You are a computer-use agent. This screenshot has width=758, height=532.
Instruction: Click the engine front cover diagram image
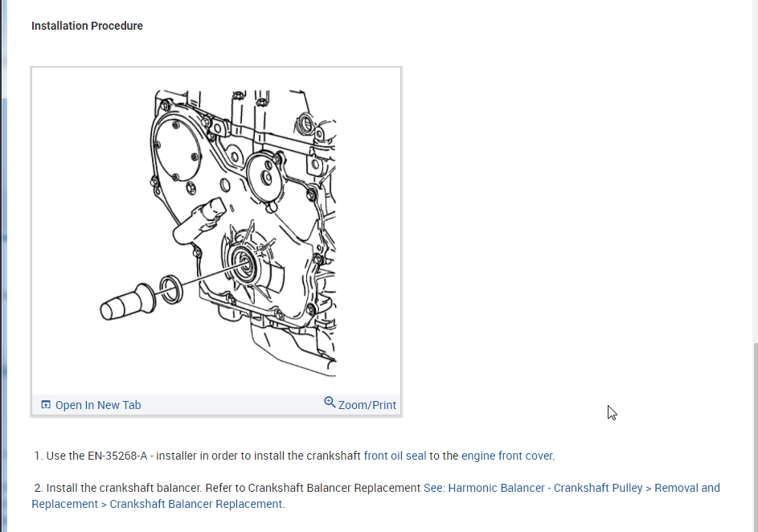pyautogui.click(x=216, y=232)
